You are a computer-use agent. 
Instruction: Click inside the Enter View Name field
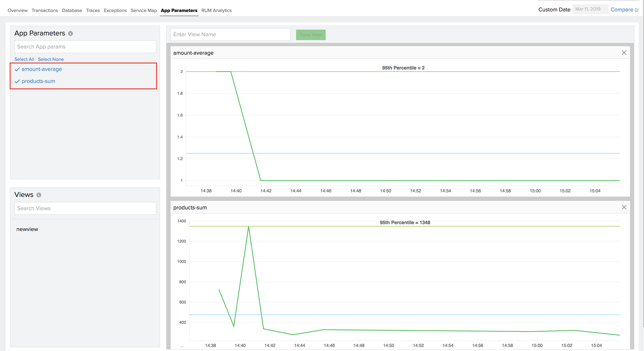[230, 34]
